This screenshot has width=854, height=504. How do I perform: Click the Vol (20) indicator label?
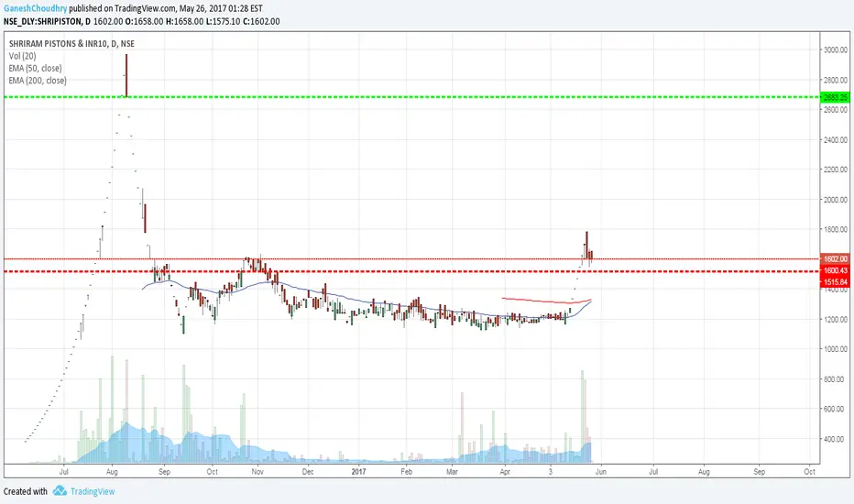22,56
